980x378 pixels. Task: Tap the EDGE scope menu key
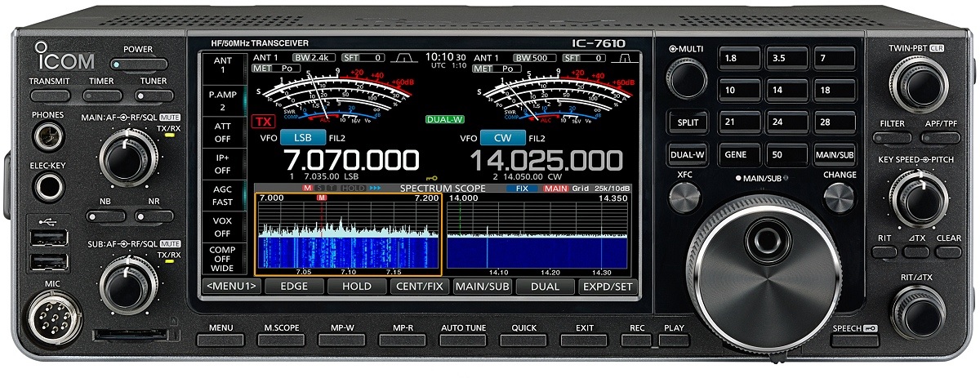coord(294,287)
